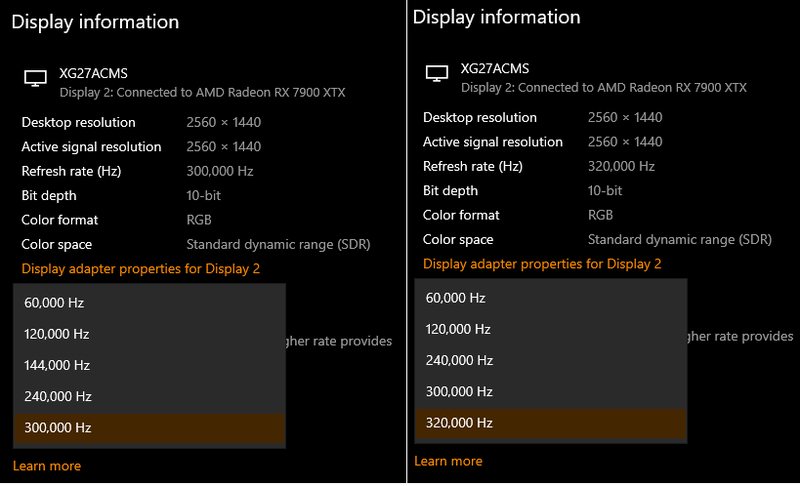Select 60,000 Hz in the right refresh list
This screenshot has width=800, height=486.
pos(456,298)
